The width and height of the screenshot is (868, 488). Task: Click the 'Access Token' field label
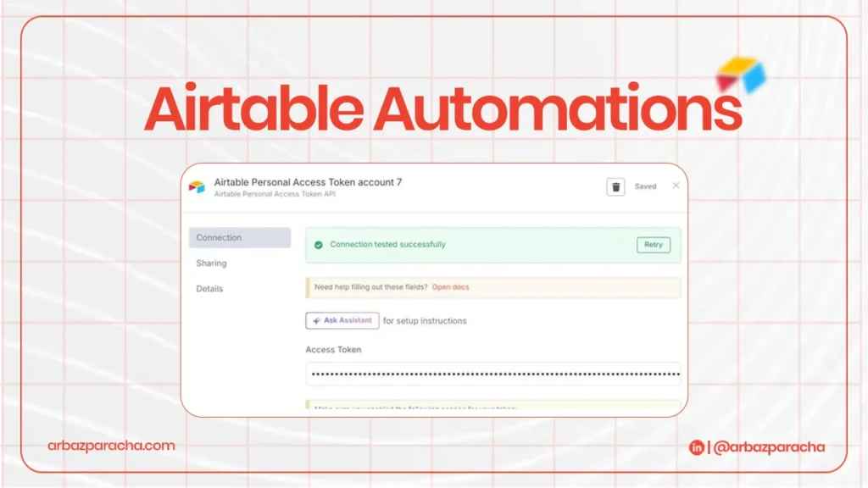click(333, 350)
